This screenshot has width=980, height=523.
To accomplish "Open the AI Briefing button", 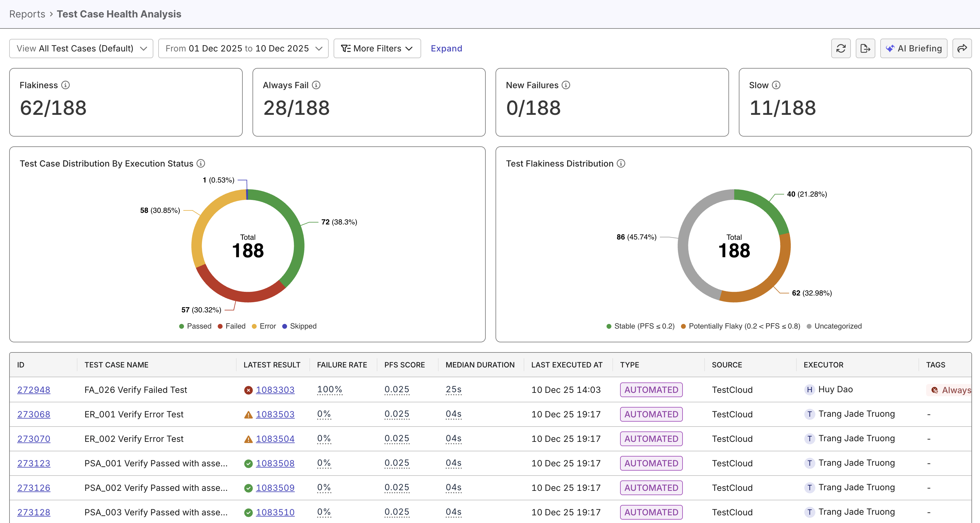I will (x=913, y=48).
